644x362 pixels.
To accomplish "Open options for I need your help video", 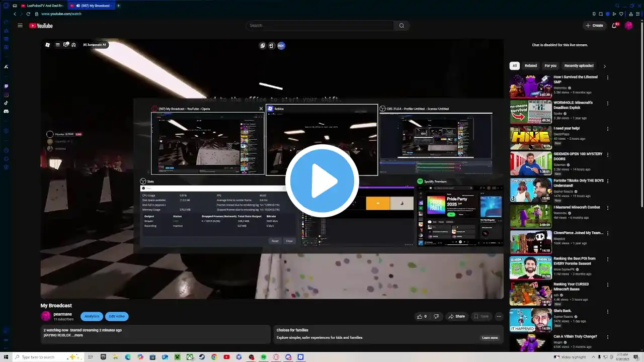I will (608, 129).
